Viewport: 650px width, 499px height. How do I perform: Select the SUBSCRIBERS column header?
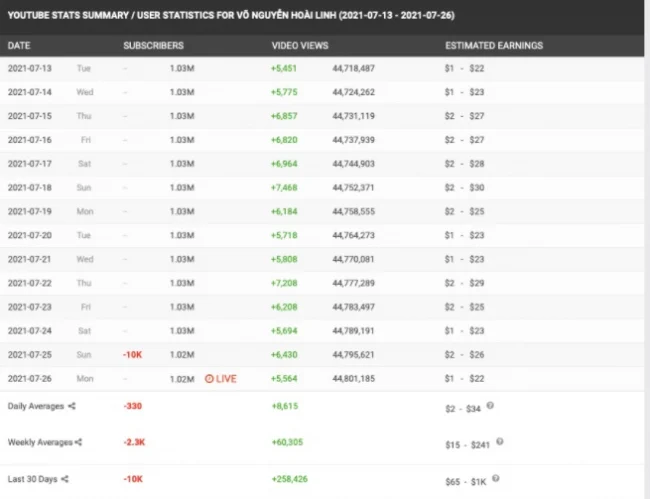[153, 46]
